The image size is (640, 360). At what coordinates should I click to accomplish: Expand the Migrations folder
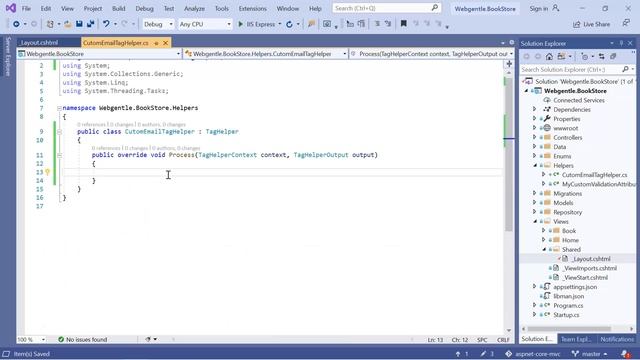tap(535, 193)
